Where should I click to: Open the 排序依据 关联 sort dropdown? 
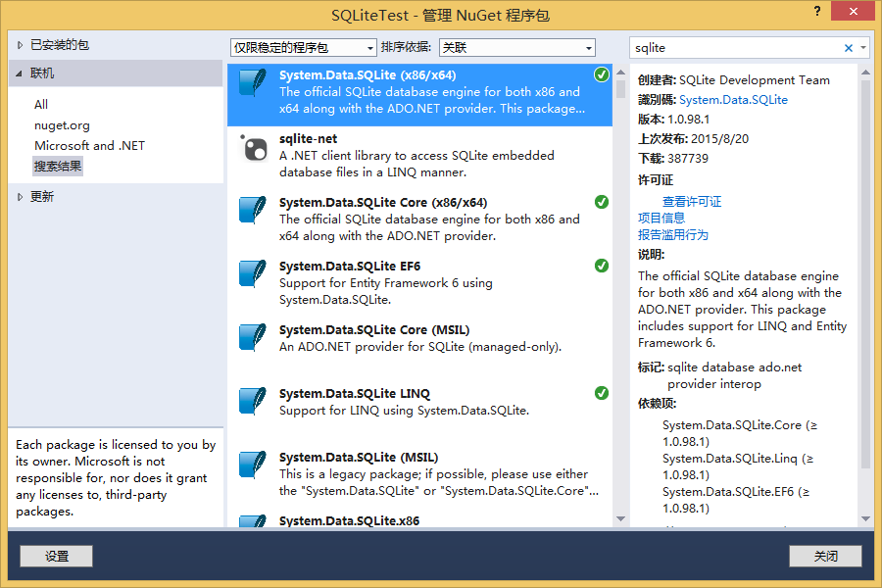516,48
